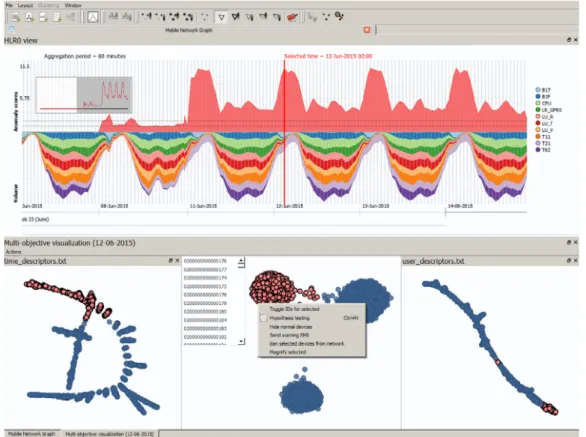Click the 13-Jun-2015 date label on time axis

[x=376, y=206]
